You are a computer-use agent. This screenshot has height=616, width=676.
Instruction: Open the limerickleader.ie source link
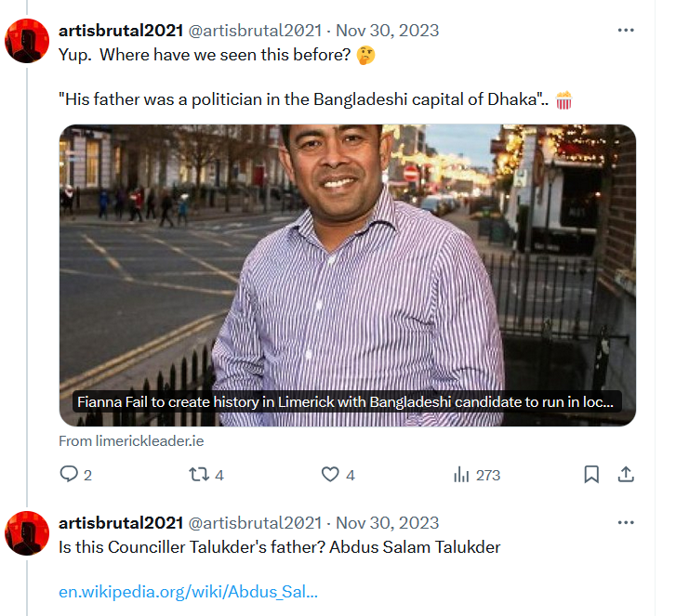pyautogui.click(x=131, y=441)
